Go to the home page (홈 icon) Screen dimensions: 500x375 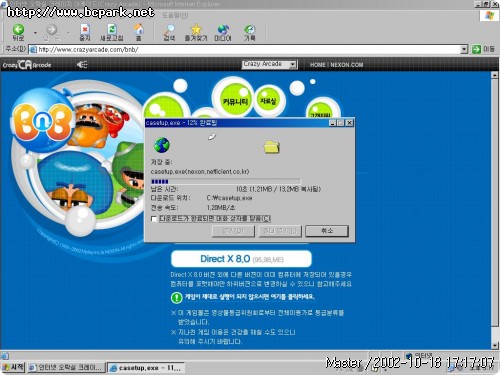[139, 33]
